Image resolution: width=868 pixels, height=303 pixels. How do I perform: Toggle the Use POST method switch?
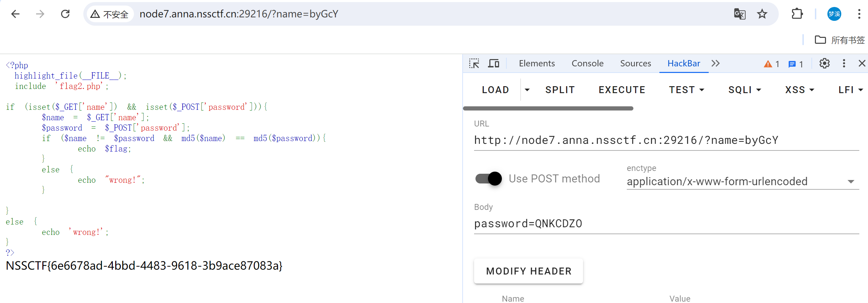click(489, 179)
